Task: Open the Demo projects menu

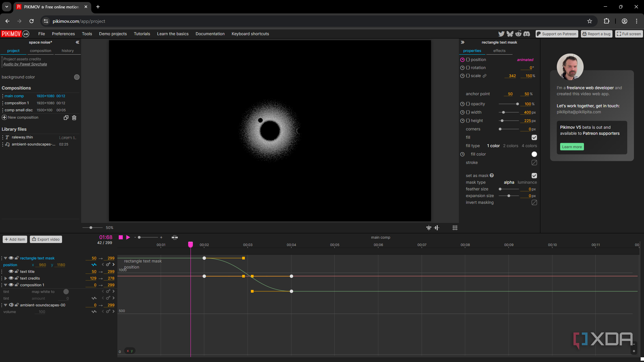Action: (x=113, y=34)
